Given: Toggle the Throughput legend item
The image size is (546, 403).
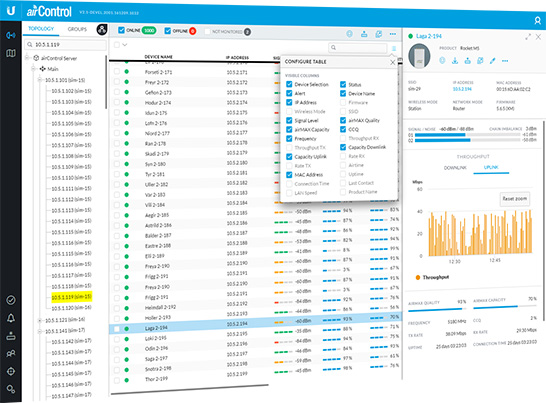Looking at the screenshot, I should pos(432,277).
